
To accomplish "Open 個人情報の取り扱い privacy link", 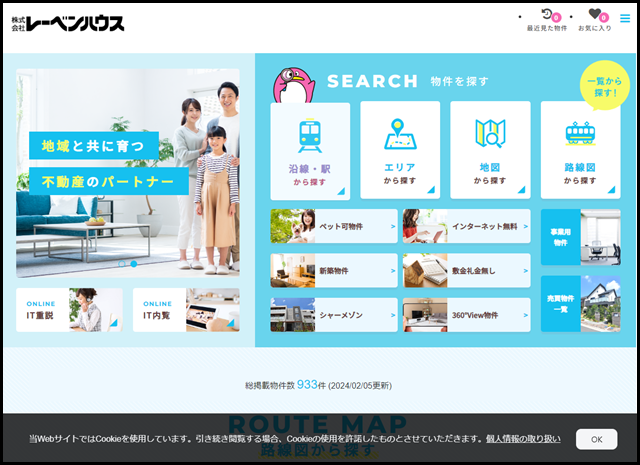I will point(523,439).
